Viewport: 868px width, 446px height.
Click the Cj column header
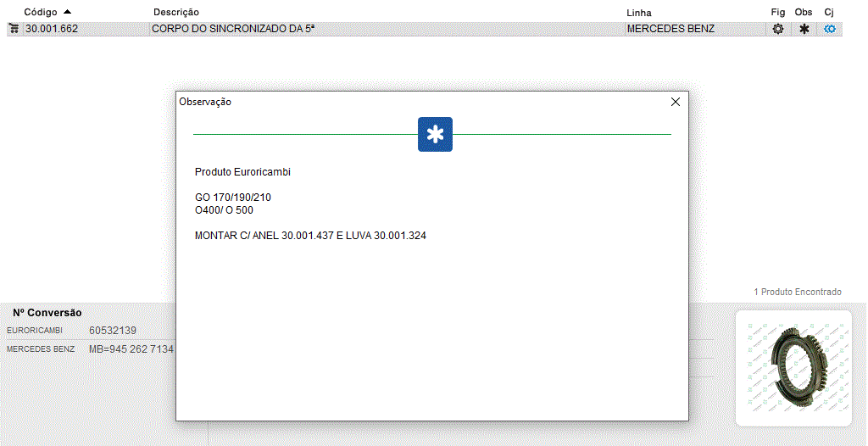point(829,13)
